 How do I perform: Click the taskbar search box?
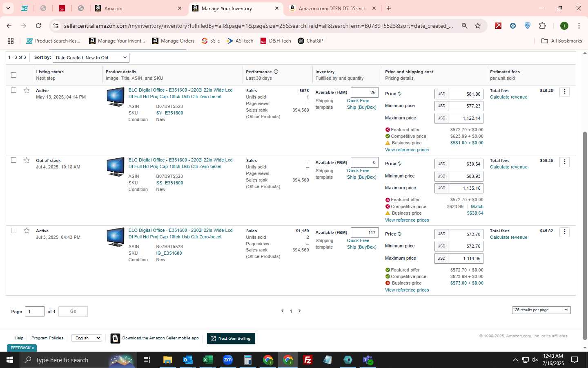pos(78,360)
